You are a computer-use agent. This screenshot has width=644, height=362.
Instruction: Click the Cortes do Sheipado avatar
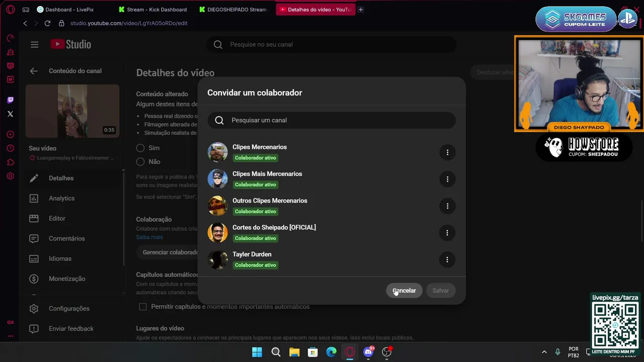(x=218, y=233)
